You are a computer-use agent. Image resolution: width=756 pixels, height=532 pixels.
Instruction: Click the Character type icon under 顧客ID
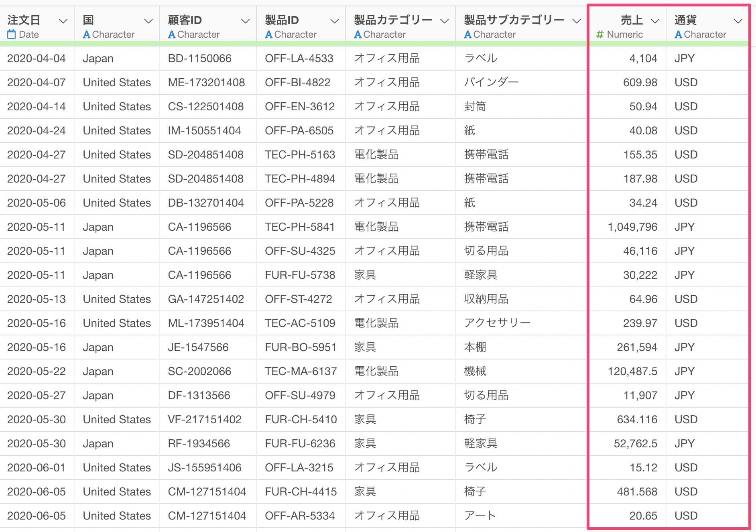point(172,35)
